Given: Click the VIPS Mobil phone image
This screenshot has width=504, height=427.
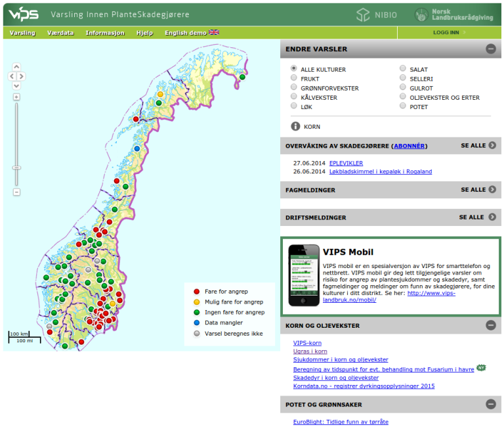Looking at the screenshot, I should click(303, 275).
